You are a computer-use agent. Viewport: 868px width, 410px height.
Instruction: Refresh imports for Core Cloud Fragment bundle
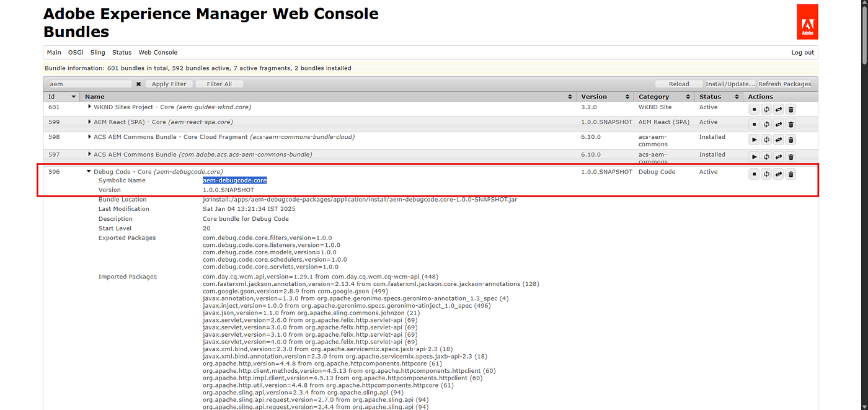766,140
